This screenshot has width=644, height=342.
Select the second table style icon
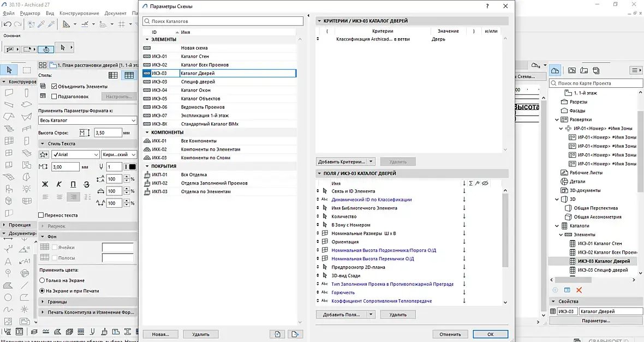tap(129, 75)
